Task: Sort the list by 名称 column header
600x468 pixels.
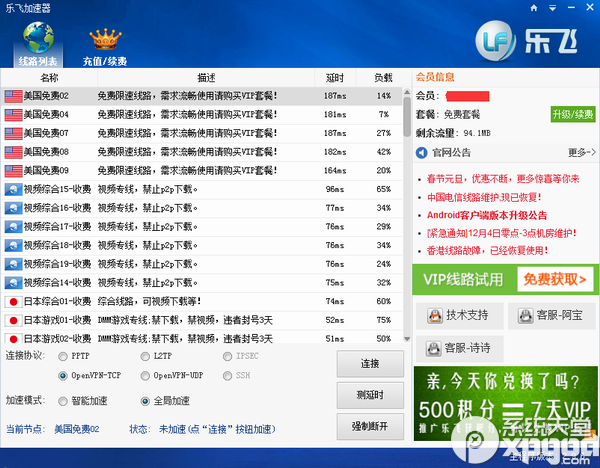Action: click(x=49, y=78)
